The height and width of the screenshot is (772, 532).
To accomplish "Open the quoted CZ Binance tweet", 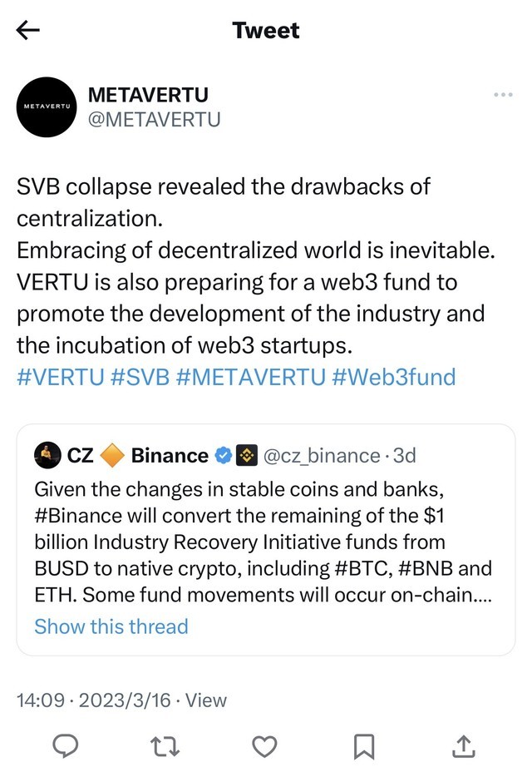I will click(266, 541).
